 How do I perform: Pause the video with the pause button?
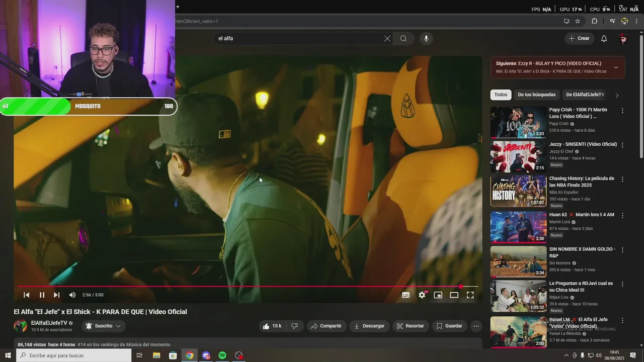coord(42,295)
